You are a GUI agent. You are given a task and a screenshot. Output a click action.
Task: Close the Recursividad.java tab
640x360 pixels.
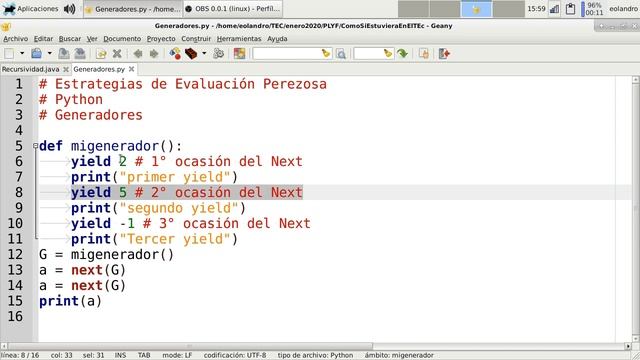66,69
